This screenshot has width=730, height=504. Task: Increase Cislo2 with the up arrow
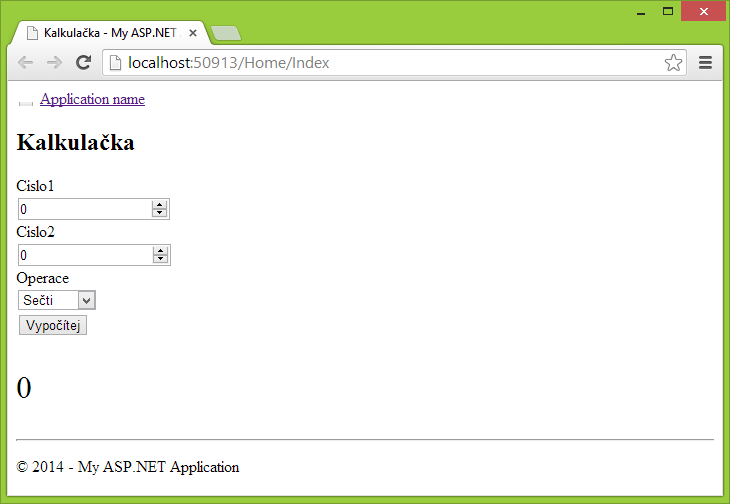pyautogui.click(x=160, y=250)
